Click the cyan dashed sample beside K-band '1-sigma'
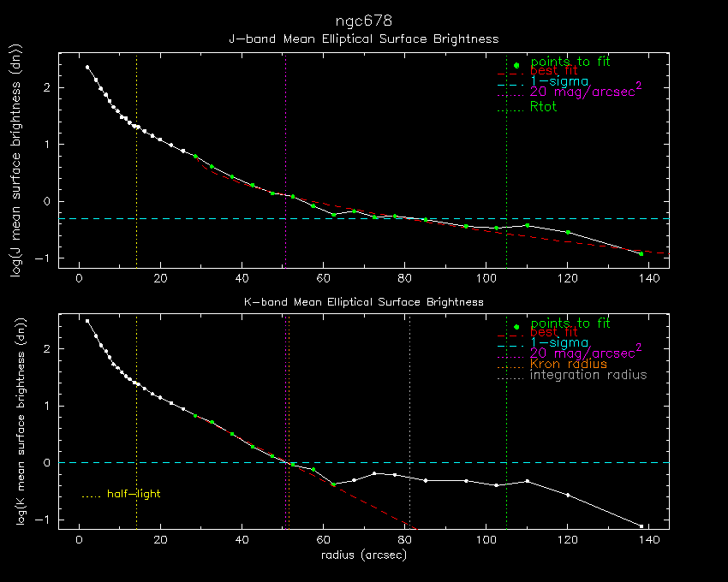This screenshot has width=728, height=582. pyautogui.click(x=510, y=344)
